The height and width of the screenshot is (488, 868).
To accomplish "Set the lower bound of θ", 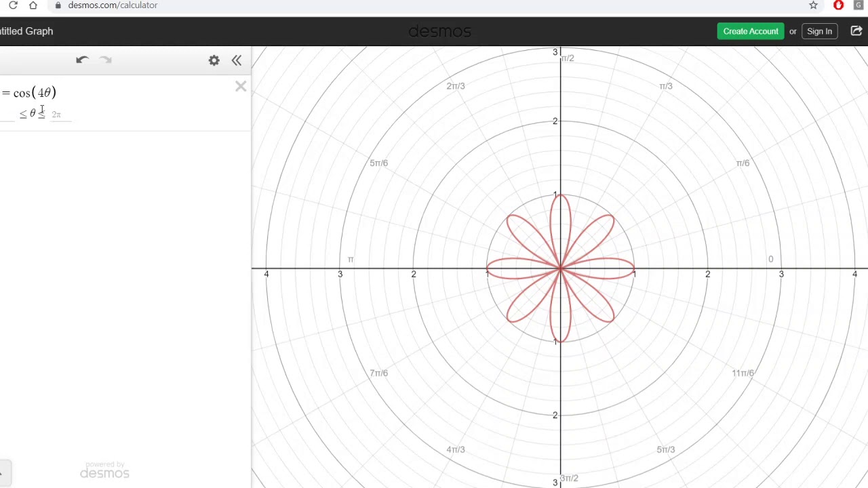I will point(7,115).
